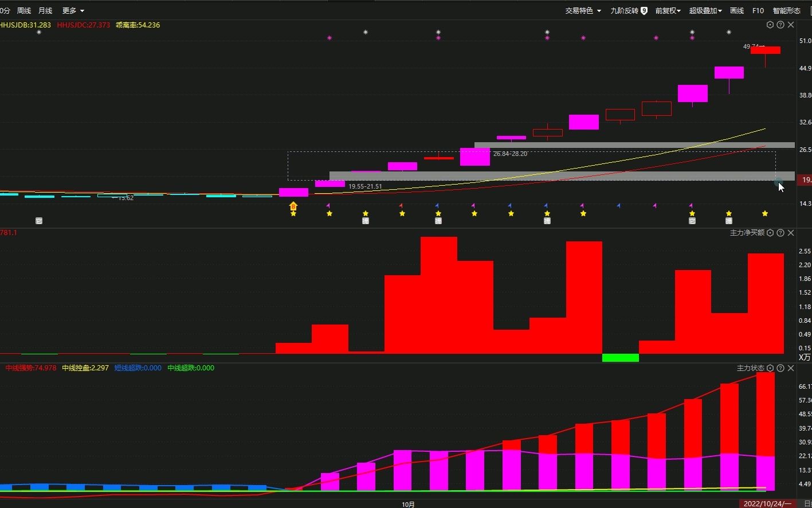Click the 主力状态 panel title
The width and height of the screenshot is (812, 508).
tap(751, 368)
